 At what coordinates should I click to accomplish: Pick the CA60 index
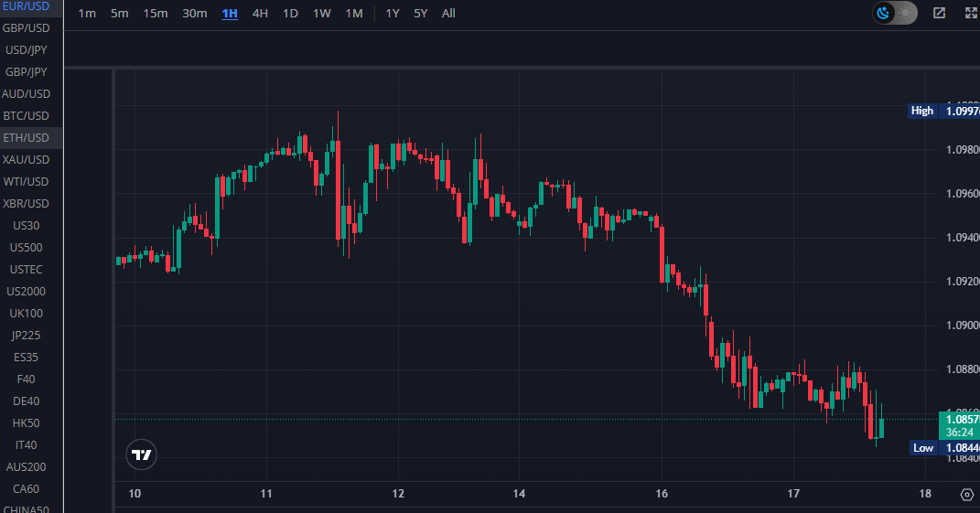click(26, 488)
